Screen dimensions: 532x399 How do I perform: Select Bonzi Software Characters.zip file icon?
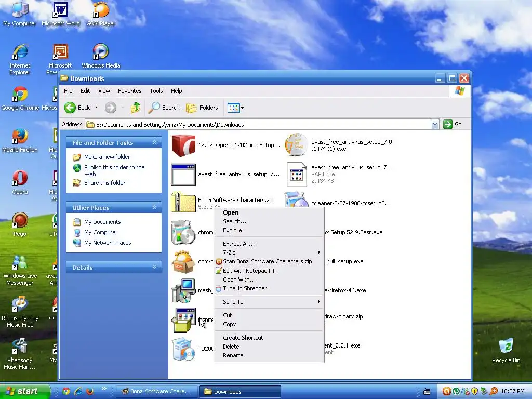pos(183,202)
